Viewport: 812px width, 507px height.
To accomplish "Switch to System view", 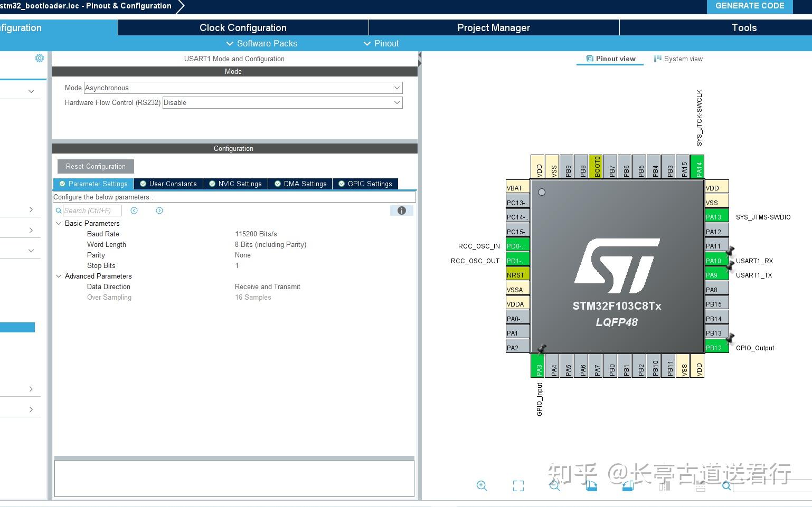I will [x=678, y=59].
